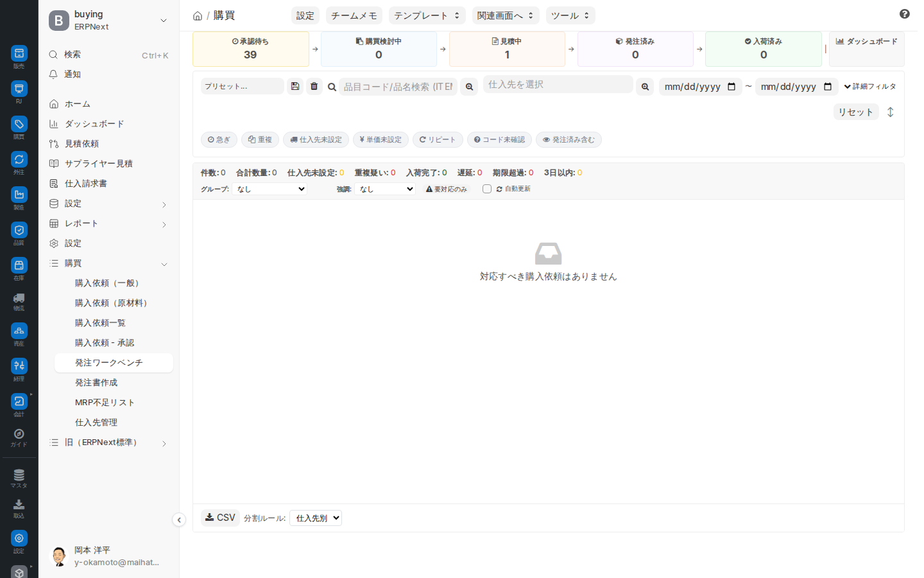Toggle the 単価未設定 filter chip

381,139
